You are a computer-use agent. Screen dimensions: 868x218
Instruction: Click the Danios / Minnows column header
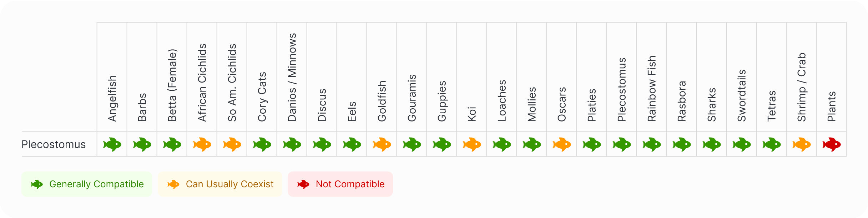pos(292,78)
